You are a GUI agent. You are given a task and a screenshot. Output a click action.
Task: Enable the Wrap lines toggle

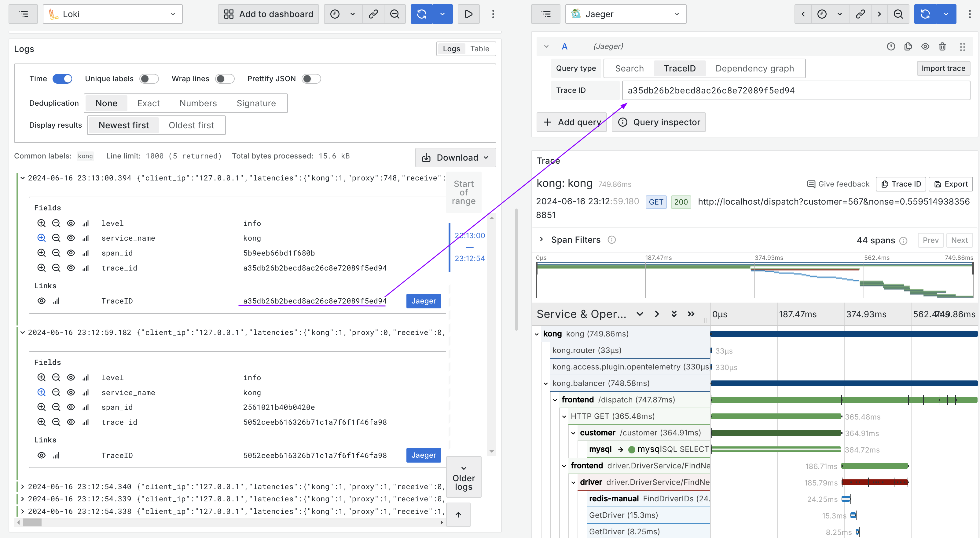225,79
